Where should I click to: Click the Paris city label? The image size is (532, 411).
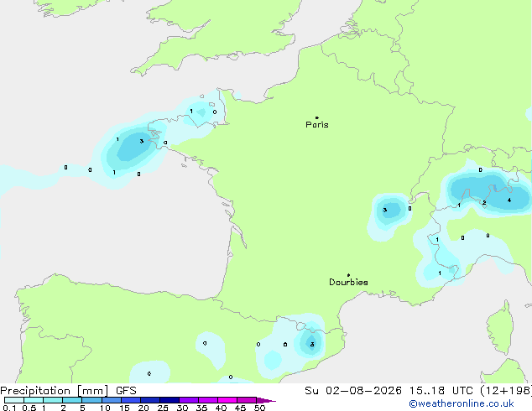click(x=317, y=125)
